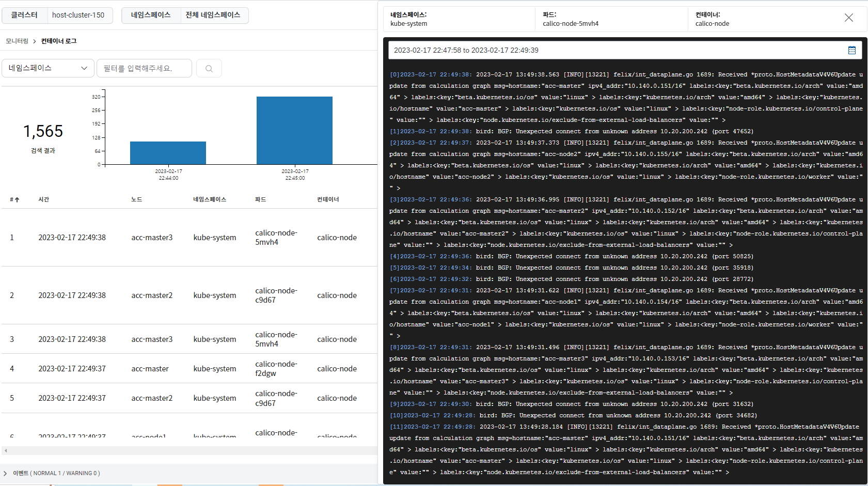Click log entry [5] port 35918 line
This screenshot has width=868, height=486.
tap(571, 268)
